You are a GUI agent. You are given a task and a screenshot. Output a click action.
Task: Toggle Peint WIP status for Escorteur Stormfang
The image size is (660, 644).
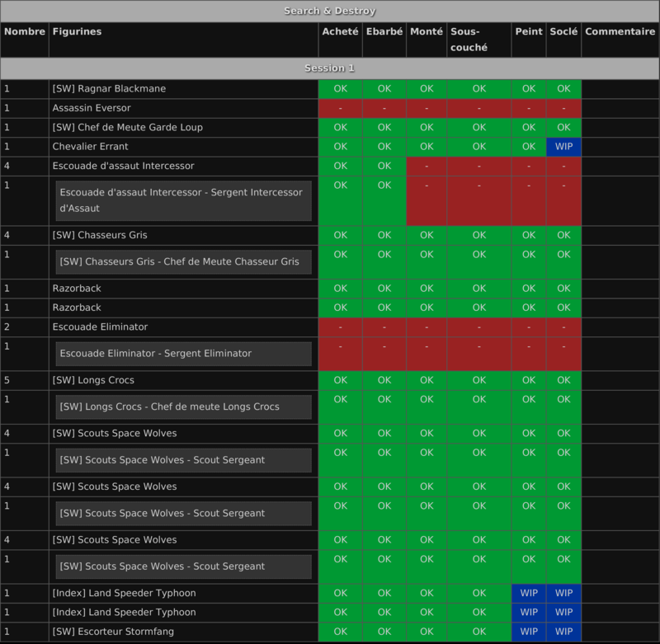(528, 632)
